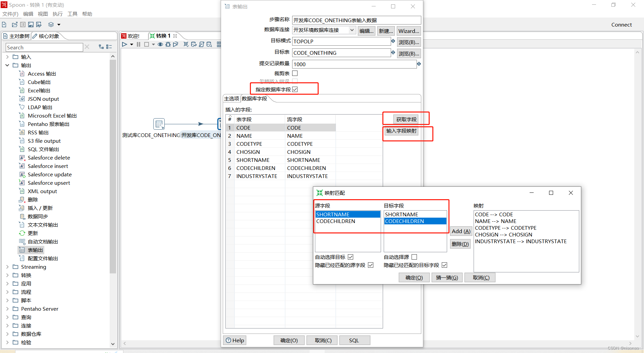
Task: Open the 欢迎! tab
Action: pyautogui.click(x=133, y=36)
